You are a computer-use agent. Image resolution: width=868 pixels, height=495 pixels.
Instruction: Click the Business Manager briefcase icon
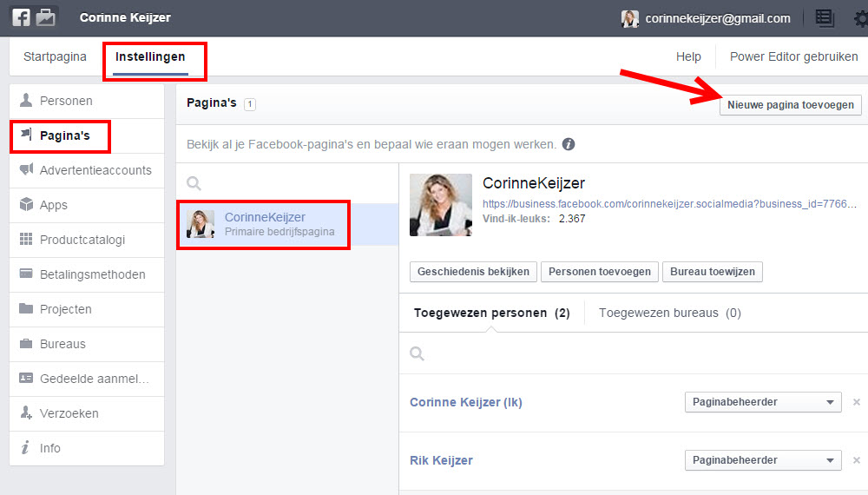pyautogui.click(x=45, y=17)
